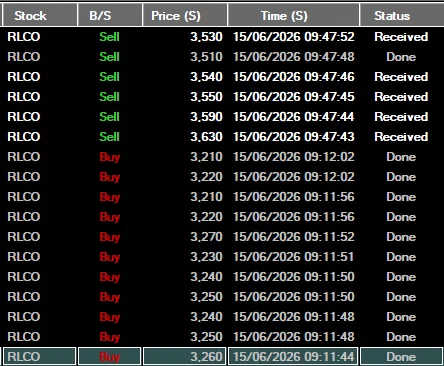Image resolution: width=444 pixels, height=366 pixels.
Task: Select price 3,240 in the 09:11:48 row
Action: click(206, 317)
